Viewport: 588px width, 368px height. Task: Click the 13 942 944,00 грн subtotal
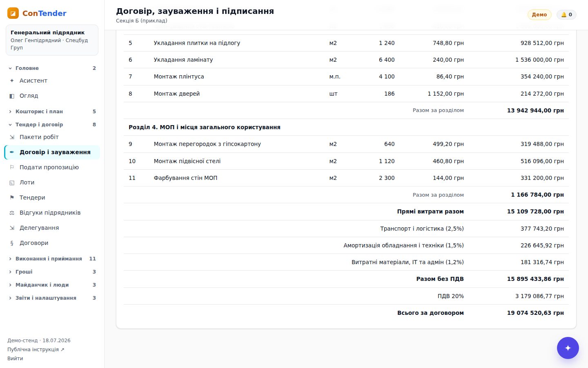click(x=535, y=110)
